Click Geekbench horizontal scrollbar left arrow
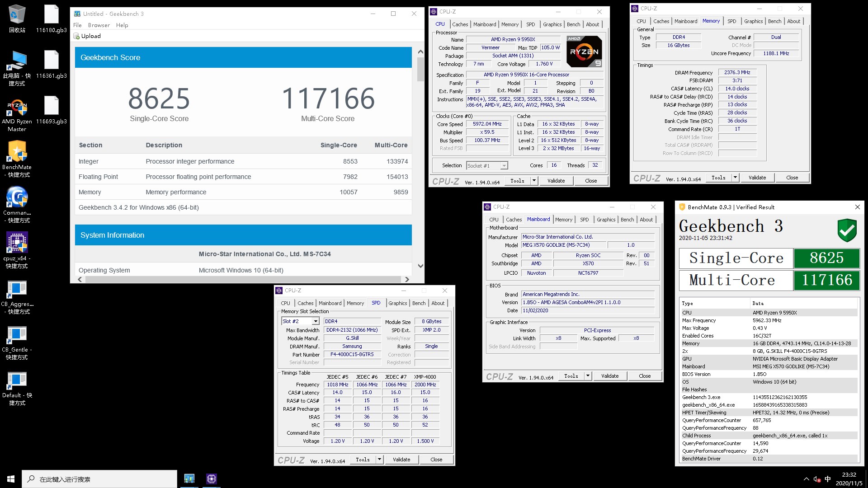 pyautogui.click(x=80, y=279)
